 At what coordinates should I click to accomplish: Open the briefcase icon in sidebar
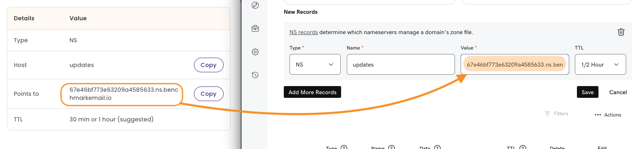[x=255, y=28]
